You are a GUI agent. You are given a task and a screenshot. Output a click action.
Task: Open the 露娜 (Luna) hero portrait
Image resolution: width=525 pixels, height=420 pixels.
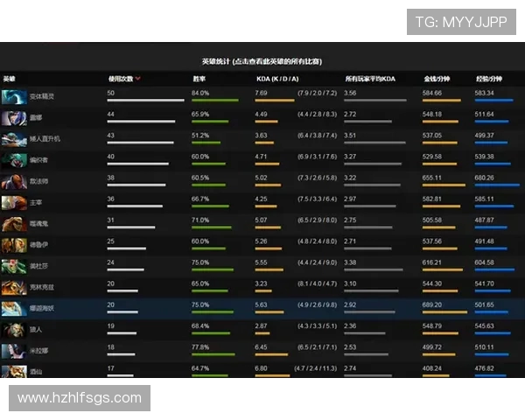tap(14, 118)
